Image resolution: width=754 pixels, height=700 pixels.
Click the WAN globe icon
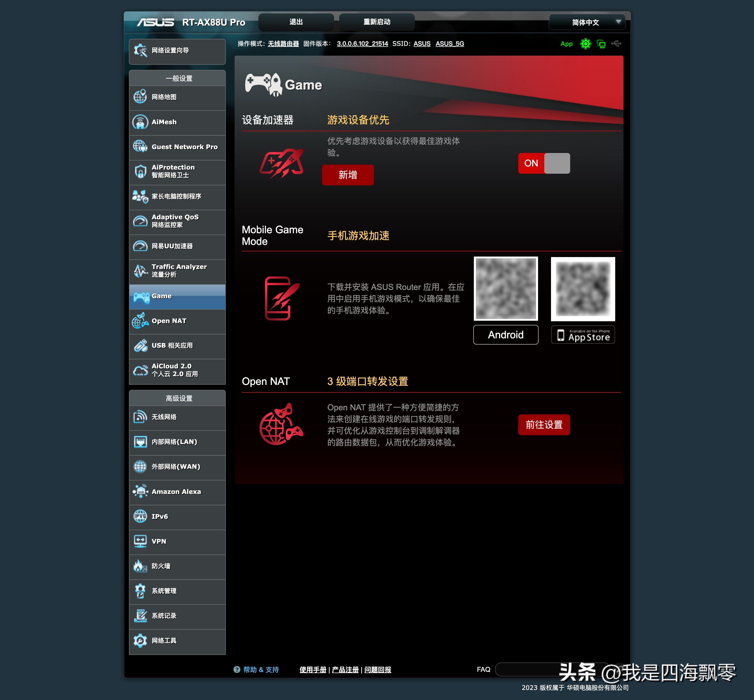[x=140, y=467]
